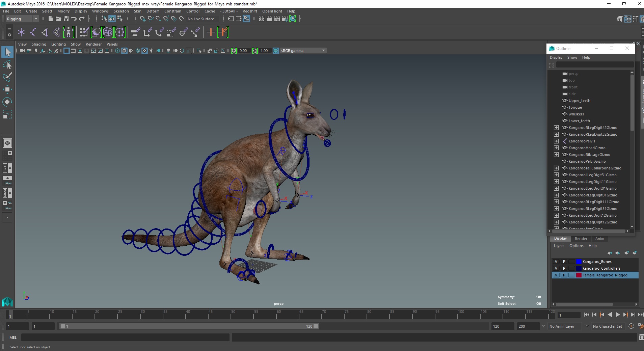The height and width of the screenshot is (351, 644).
Task: Play animation forwards
Action: (x=617, y=315)
